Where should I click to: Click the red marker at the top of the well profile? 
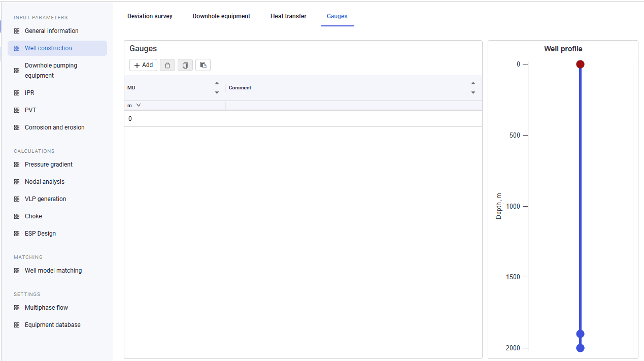pyautogui.click(x=580, y=64)
